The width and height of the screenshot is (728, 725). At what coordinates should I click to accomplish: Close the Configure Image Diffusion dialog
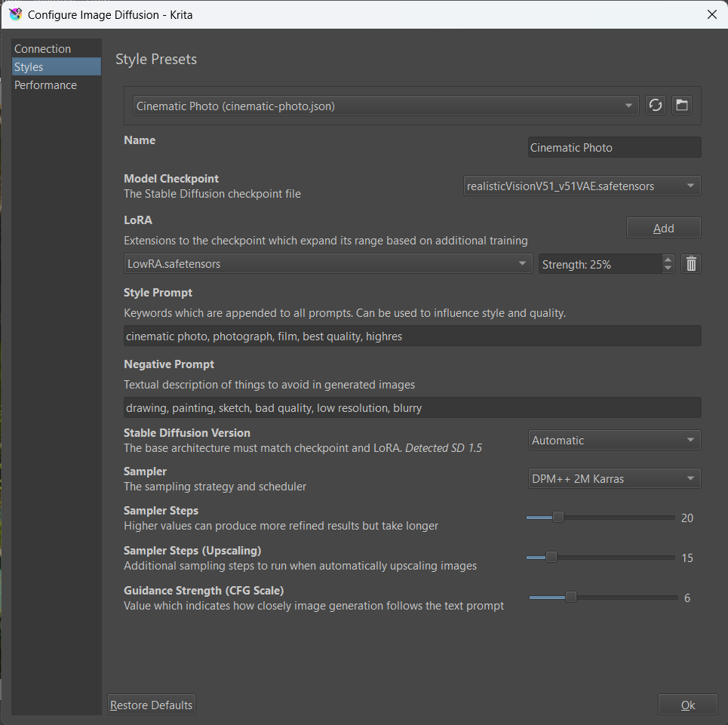[711, 14]
